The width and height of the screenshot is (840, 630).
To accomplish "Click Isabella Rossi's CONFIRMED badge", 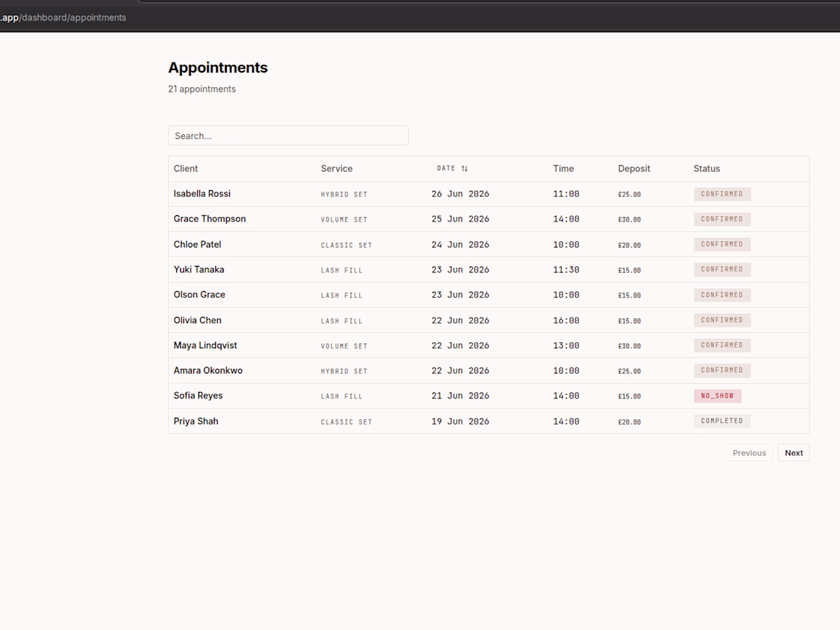I will (722, 194).
